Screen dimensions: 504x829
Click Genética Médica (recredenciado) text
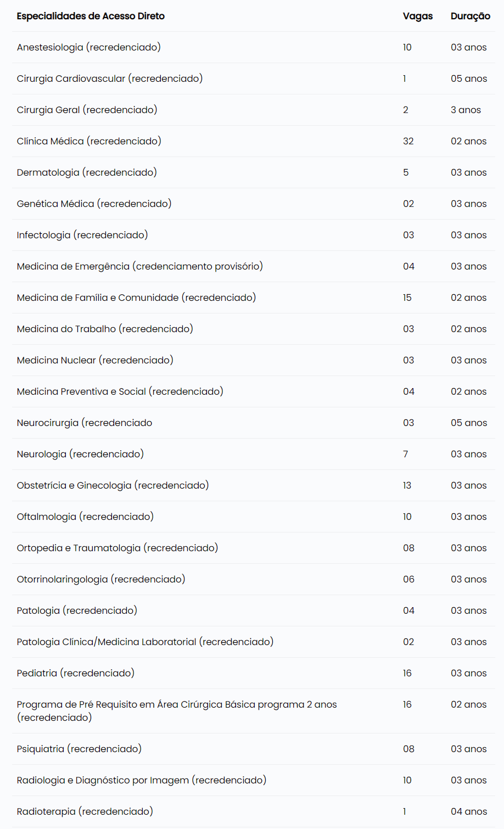tap(94, 204)
